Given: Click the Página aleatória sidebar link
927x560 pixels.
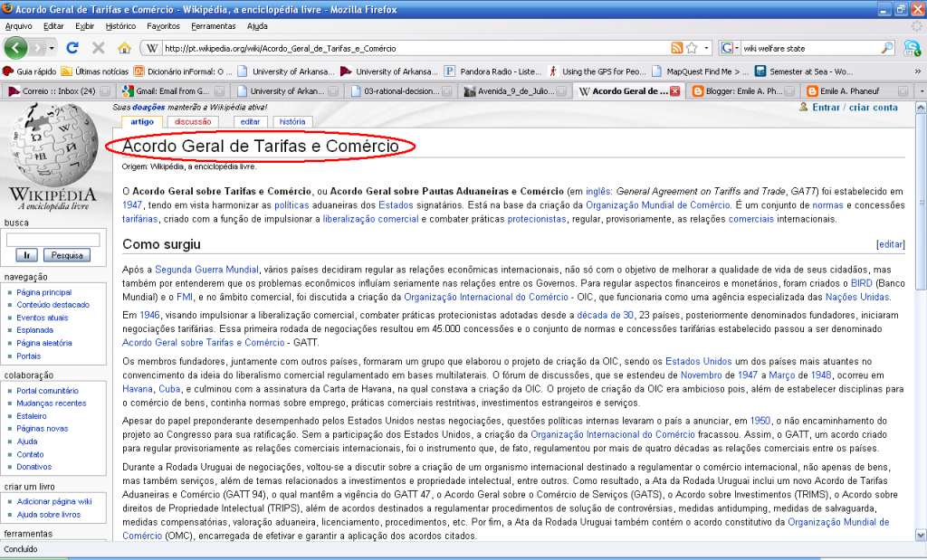Looking at the screenshot, I should click(x=44, y=343).
